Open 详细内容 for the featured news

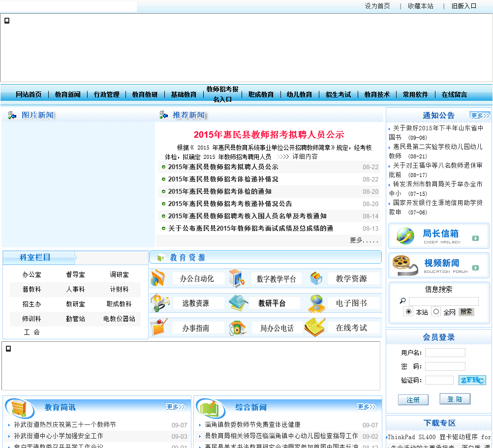[305, 156]
